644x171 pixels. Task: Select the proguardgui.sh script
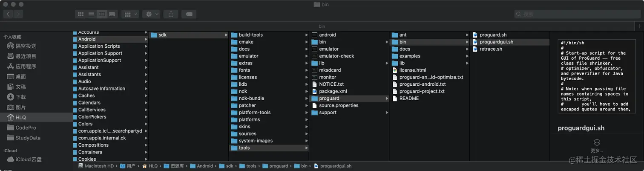[x=510, y=42]
